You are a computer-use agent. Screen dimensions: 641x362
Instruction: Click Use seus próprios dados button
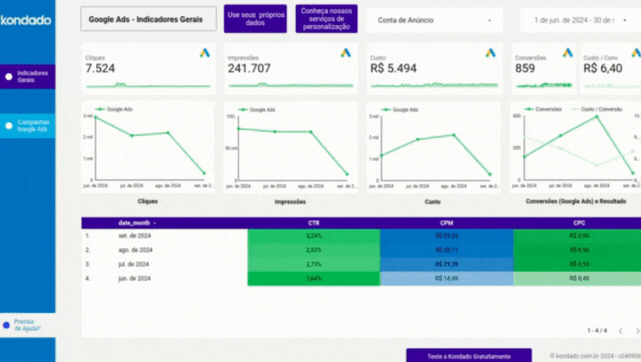(256, 19)
